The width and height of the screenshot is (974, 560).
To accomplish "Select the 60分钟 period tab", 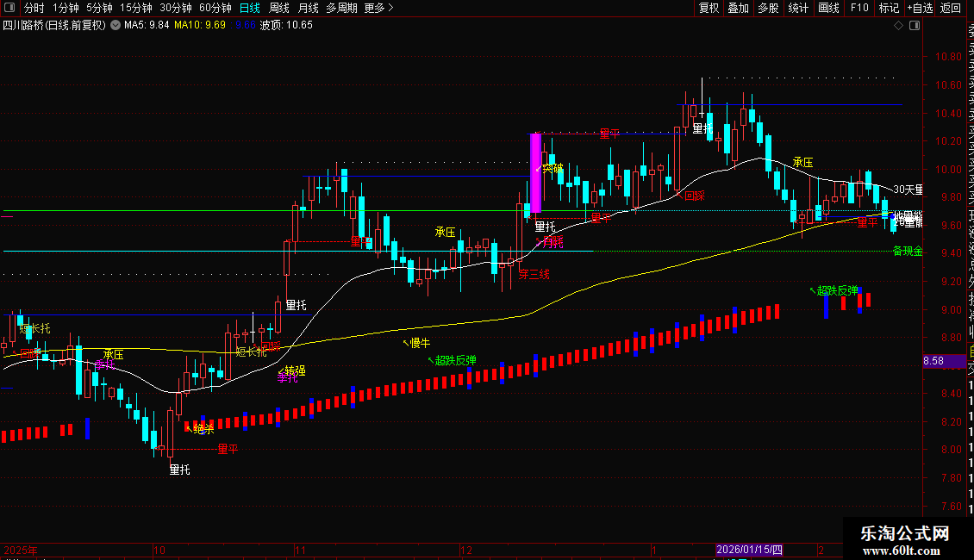I will (x=215, y=8).
